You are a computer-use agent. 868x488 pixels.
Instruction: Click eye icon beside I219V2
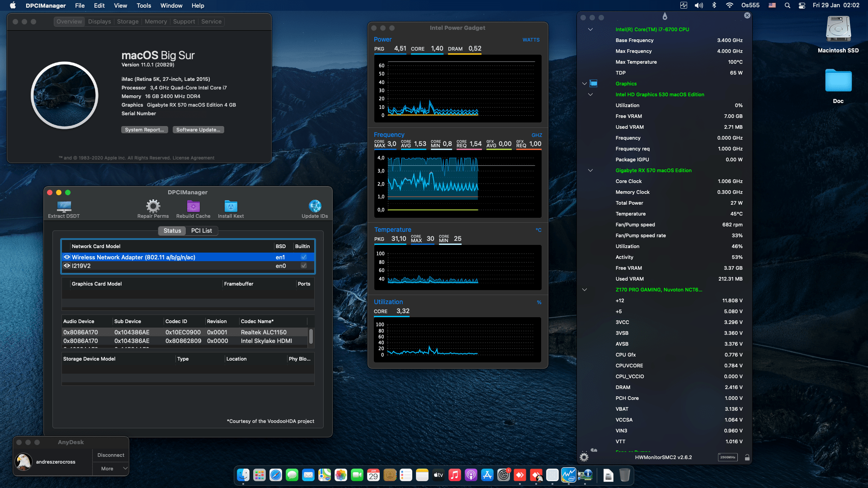click(67, 266)
